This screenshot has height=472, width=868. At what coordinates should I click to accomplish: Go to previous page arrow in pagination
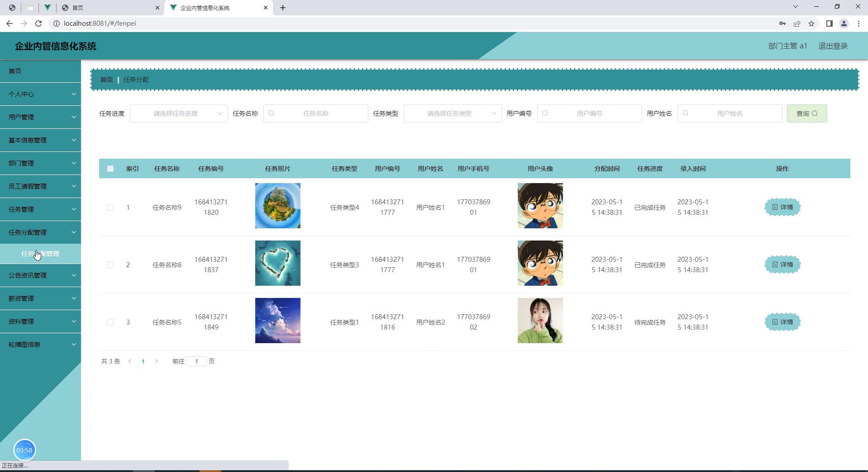[130, 361]
